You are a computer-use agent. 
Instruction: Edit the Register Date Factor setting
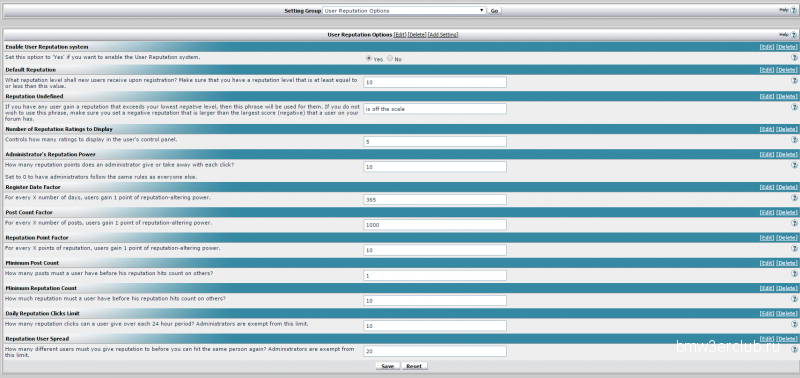click(x=767, y=187)
